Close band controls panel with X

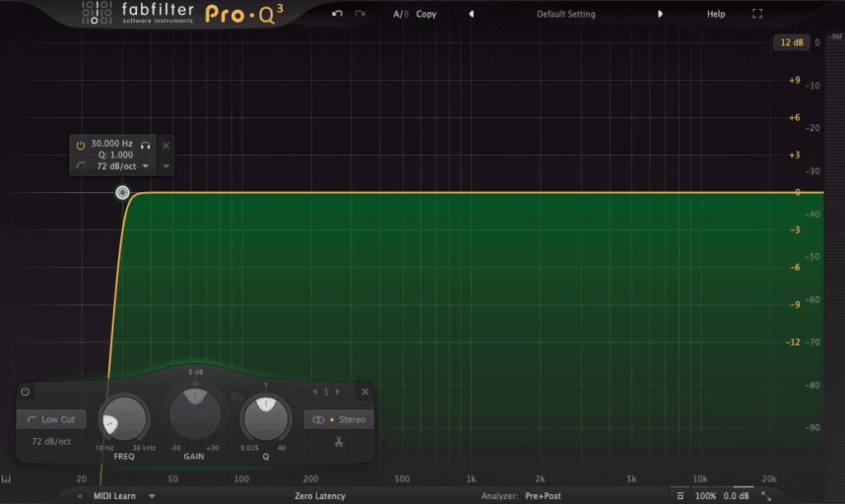[365, 392]
